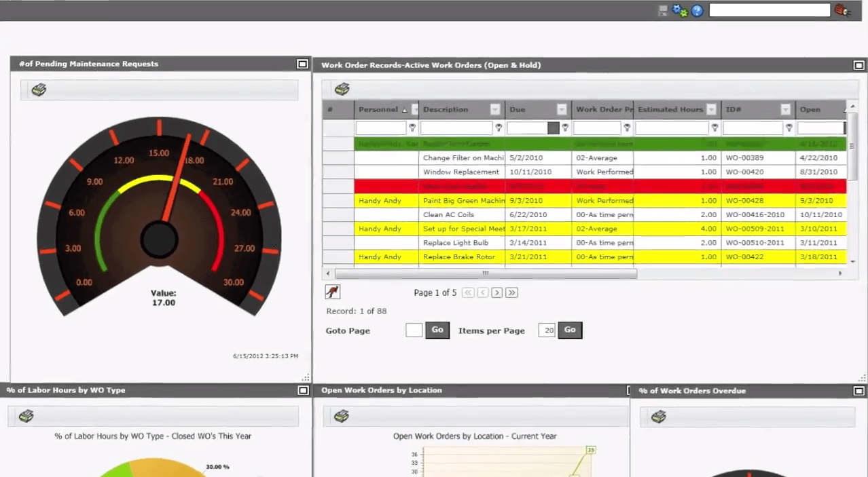The image size is (868, 477).
Task: Apply the Personnel column filter funnel
Action: coord(412,128)
